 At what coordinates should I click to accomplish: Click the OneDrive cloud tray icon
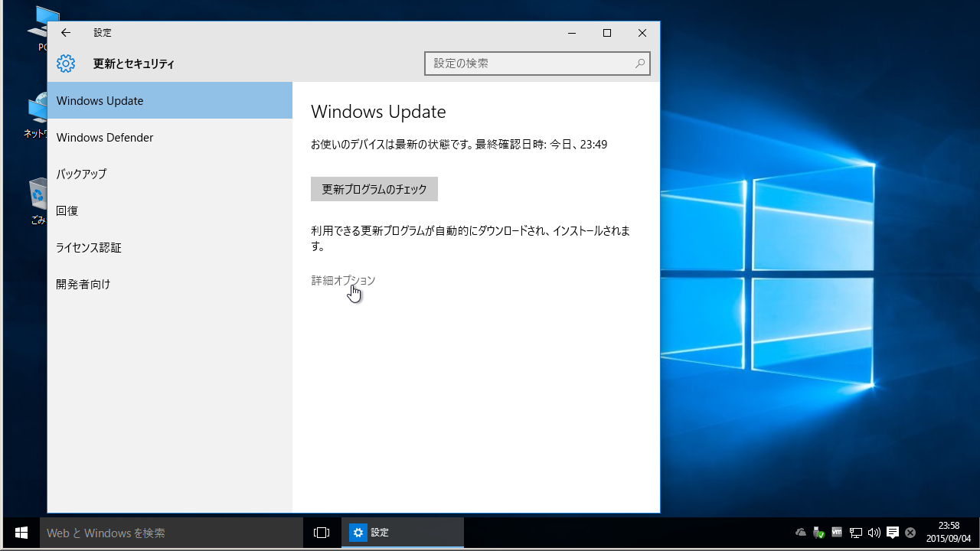coord(801,533)
